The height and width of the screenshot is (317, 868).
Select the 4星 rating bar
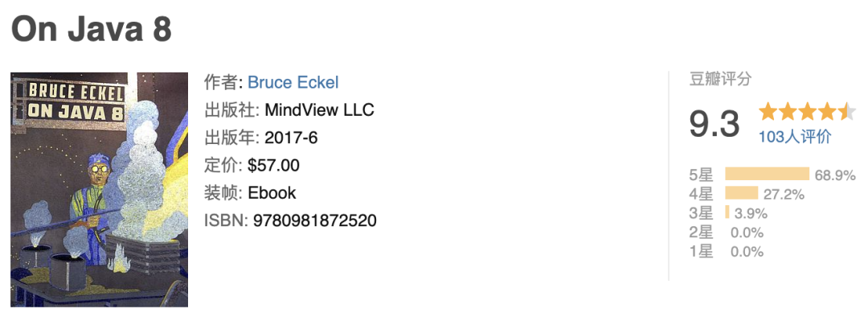pos(742,193)
